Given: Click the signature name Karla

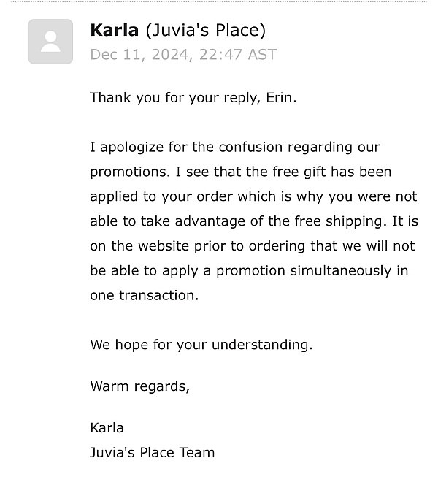Looking at the screenshot, I should pos(107,428).
